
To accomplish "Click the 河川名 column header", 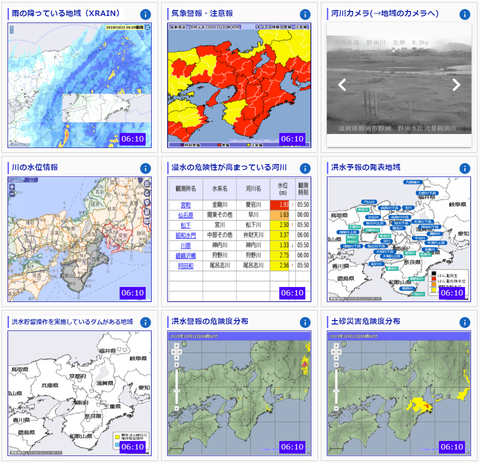I will click(x=253, y=189).
